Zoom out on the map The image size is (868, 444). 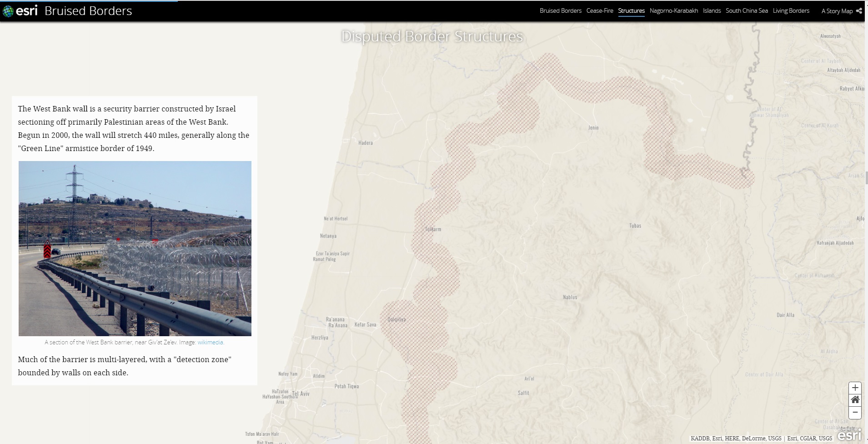pyautogui.click(x=855, y=413)
